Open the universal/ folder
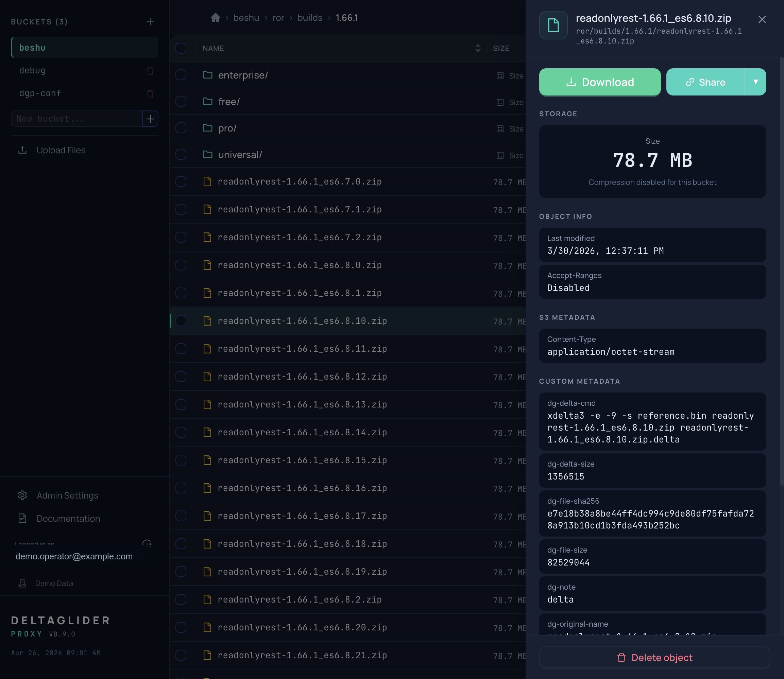Viewport: 784px width, 679px height. (x=240, y=155)
